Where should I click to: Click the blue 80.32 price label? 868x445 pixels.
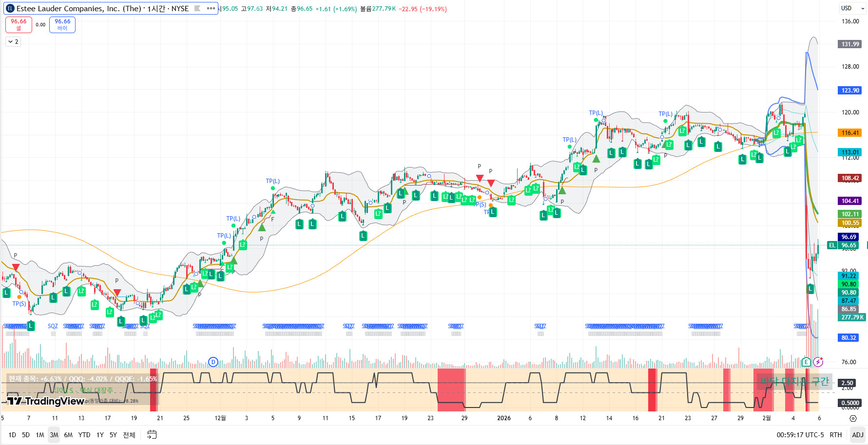pyautogui.click(x=849, y=338)
